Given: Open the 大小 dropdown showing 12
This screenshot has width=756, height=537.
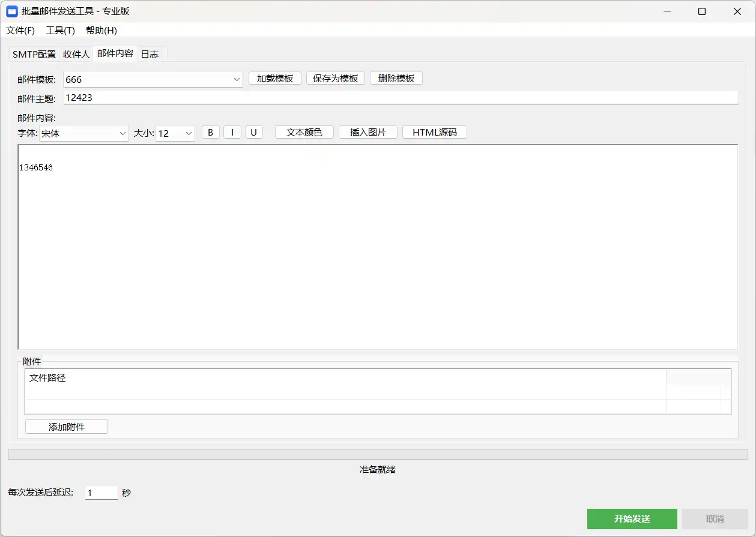Looking at the screenshot, I should point(175,133).
